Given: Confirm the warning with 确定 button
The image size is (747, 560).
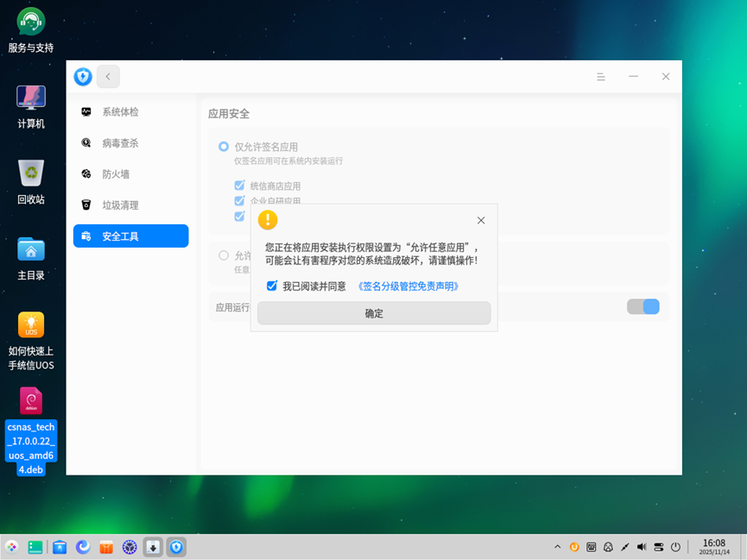Looking at the screenshot, I should [x=374, y=313].
